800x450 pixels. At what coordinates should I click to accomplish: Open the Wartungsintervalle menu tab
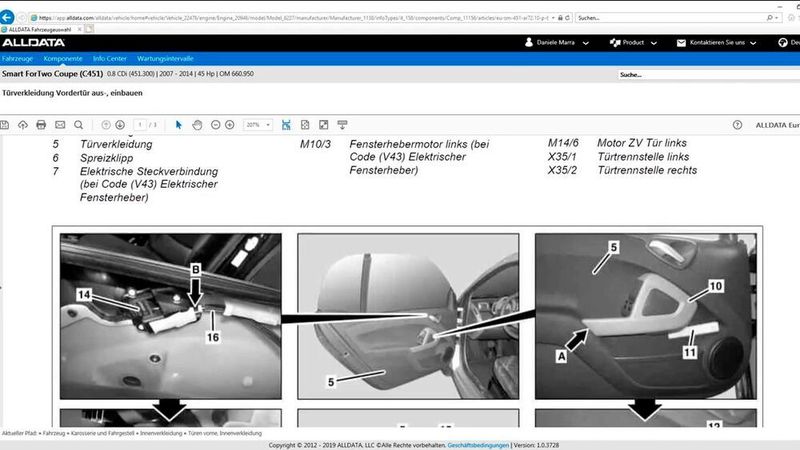[165, 59]
